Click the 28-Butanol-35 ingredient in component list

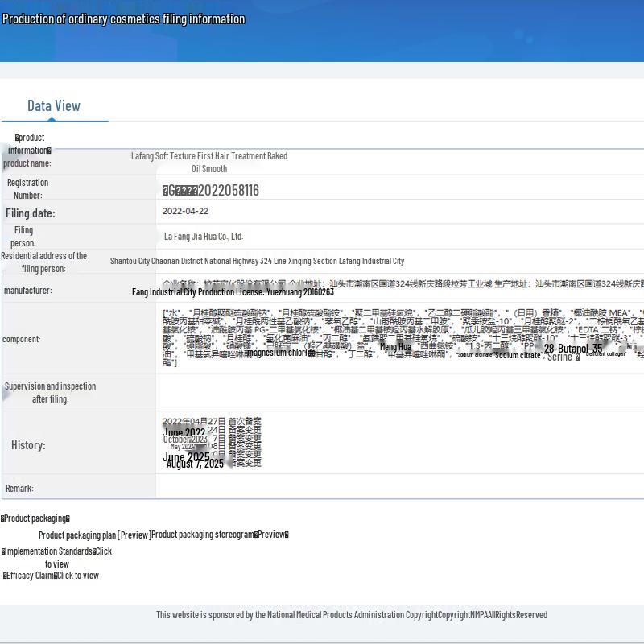coord(572,349)
